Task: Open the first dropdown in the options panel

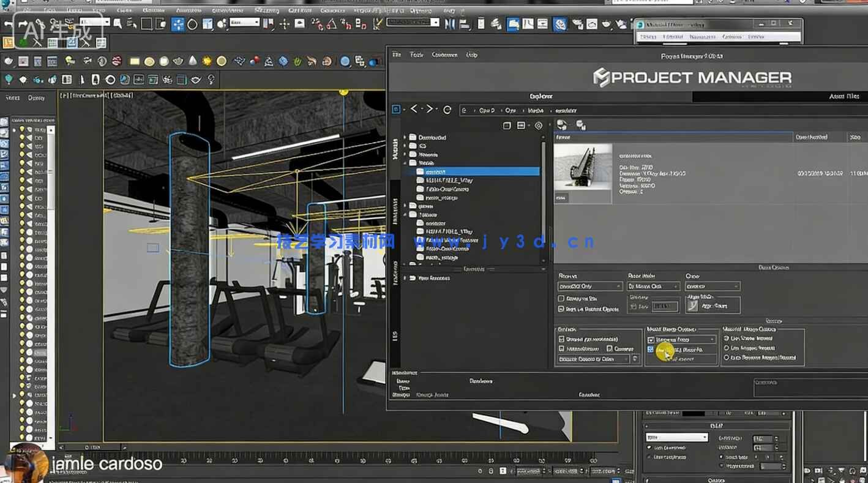Action: tap(590, 286)
